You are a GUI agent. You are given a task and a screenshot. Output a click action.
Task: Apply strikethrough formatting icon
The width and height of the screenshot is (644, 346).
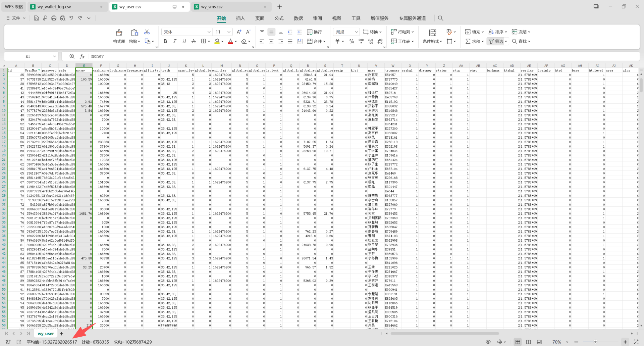(194, 41)
